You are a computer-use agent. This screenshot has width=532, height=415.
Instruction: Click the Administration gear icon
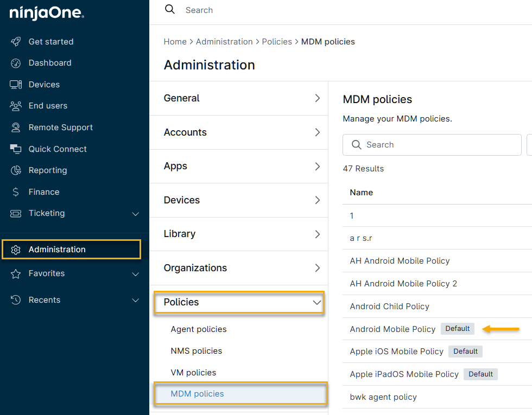coord(16,250)
